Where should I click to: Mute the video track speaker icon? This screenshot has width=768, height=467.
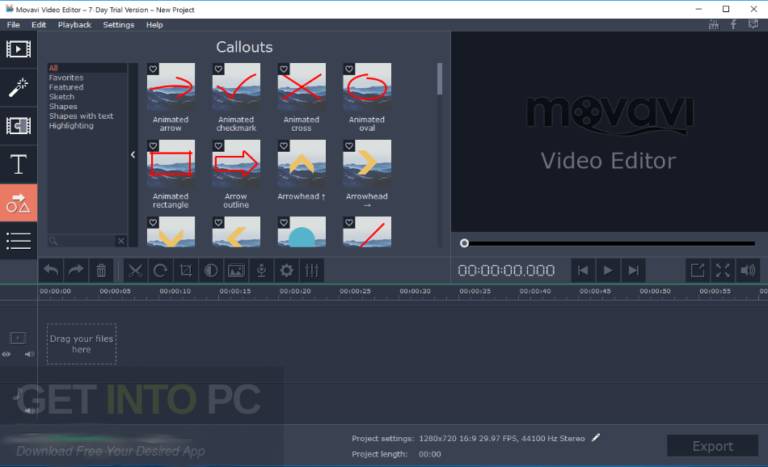(29, 354)
